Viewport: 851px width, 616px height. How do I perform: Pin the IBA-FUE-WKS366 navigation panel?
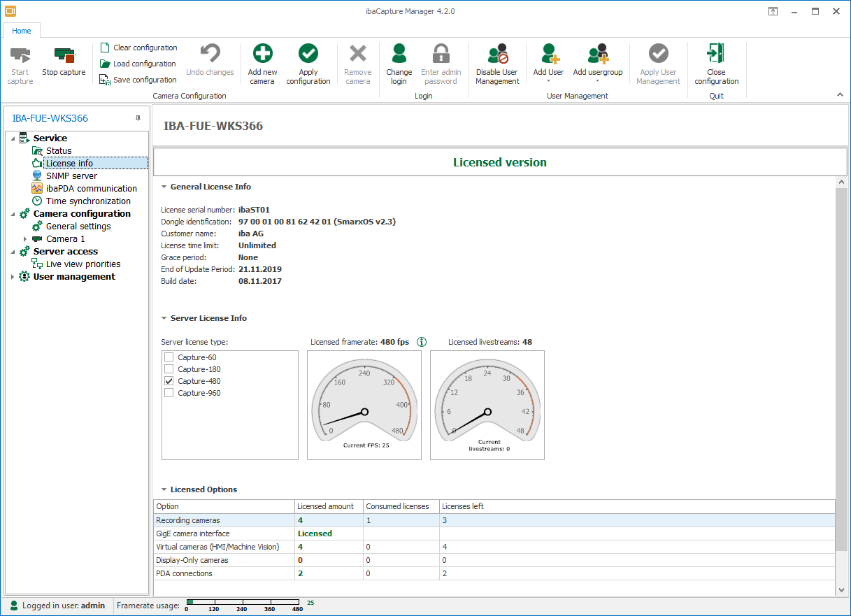pos(138,118)
